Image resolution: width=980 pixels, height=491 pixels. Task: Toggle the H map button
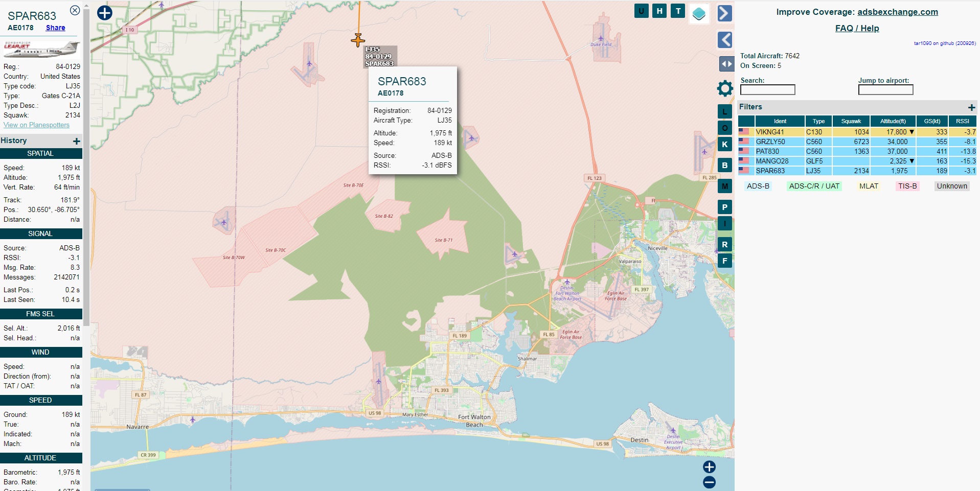coord(659,11)
